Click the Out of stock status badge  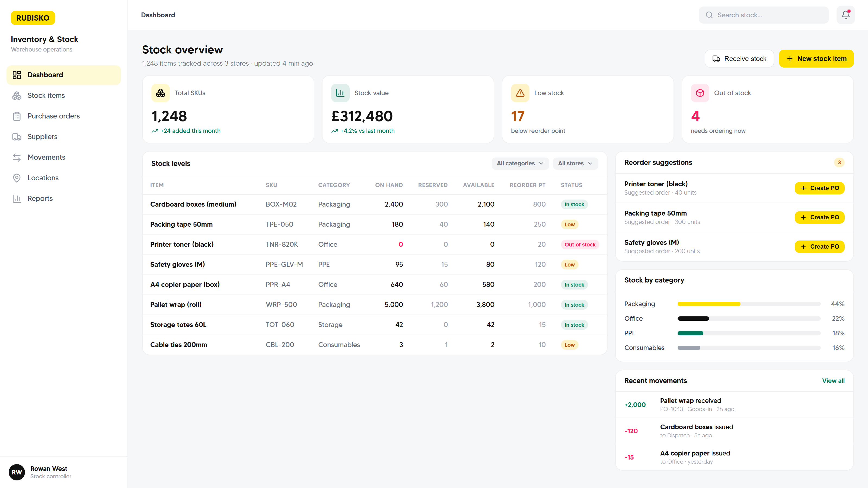[580, 245]
